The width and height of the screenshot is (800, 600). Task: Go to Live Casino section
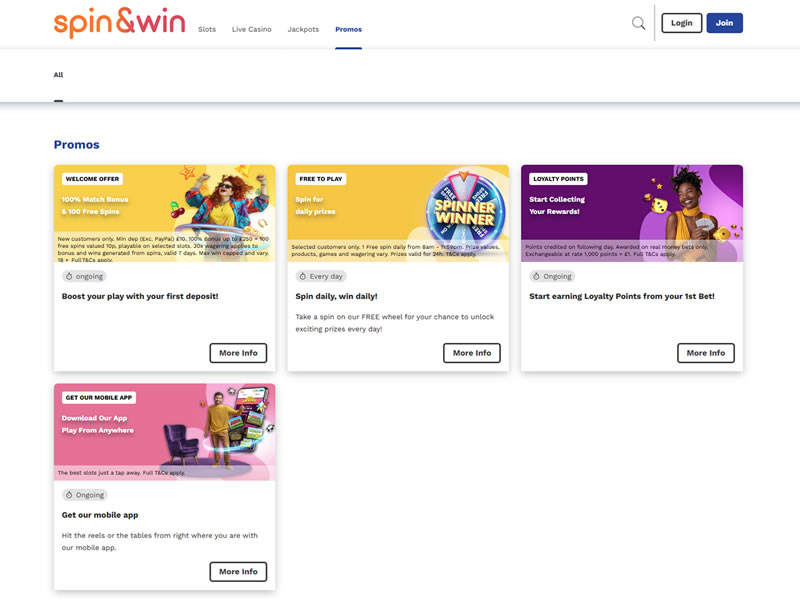[251, 29]
